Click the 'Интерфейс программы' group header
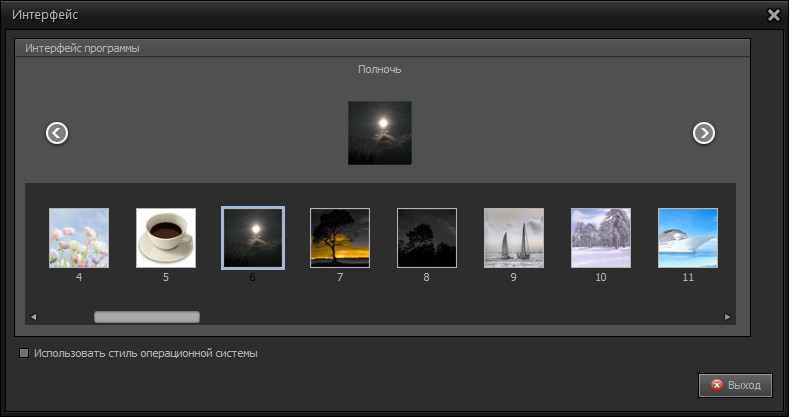 84,48
